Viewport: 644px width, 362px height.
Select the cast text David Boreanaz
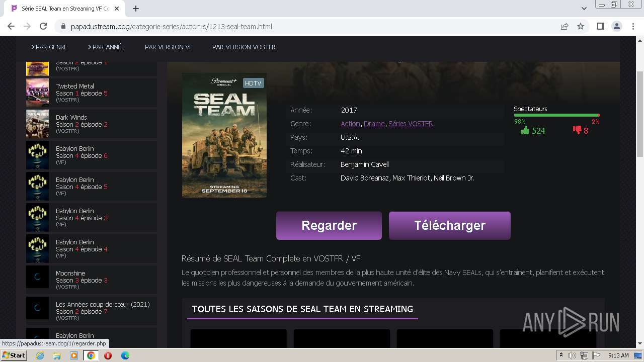point(365,178)
